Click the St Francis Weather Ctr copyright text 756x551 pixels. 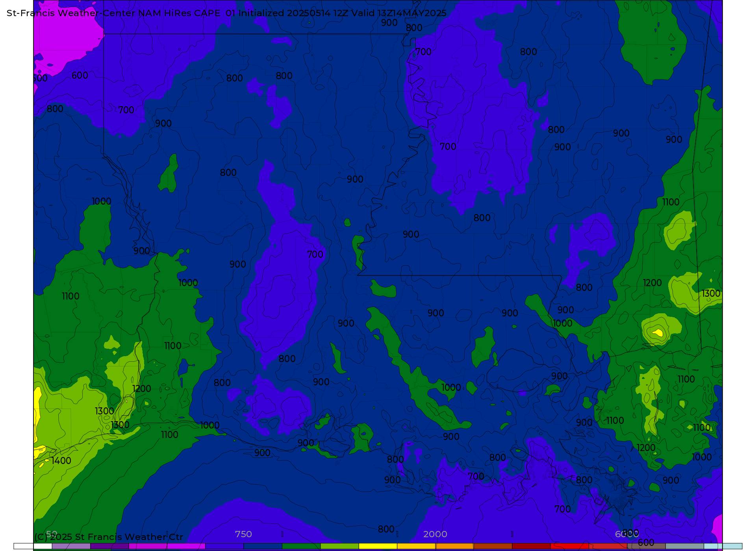pos(109,537)
